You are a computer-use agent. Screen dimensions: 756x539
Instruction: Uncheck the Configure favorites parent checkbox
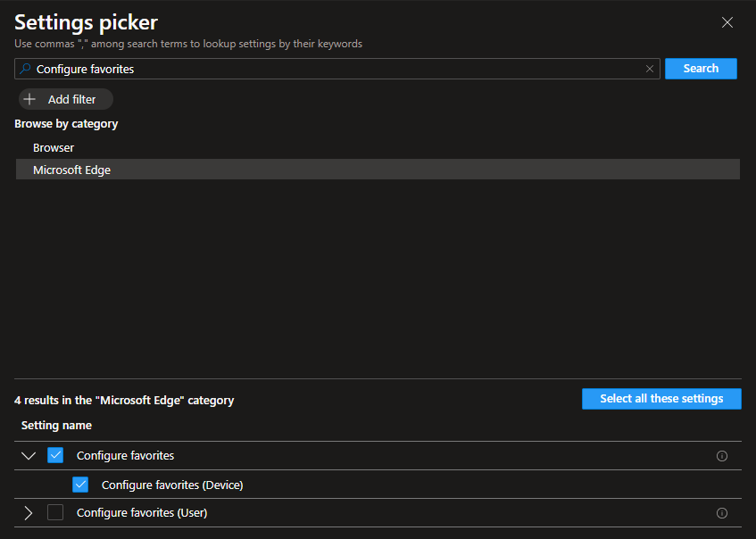55,456
